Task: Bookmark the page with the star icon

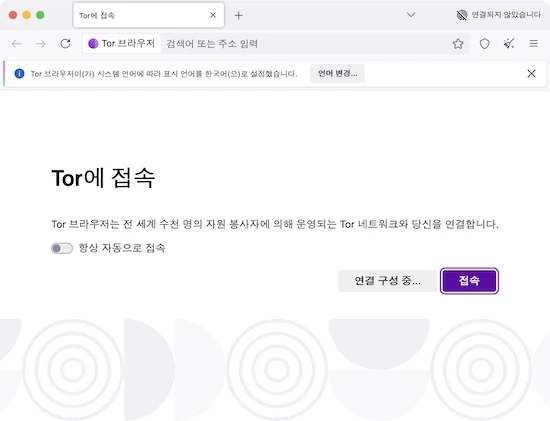Action: point(458,44)
